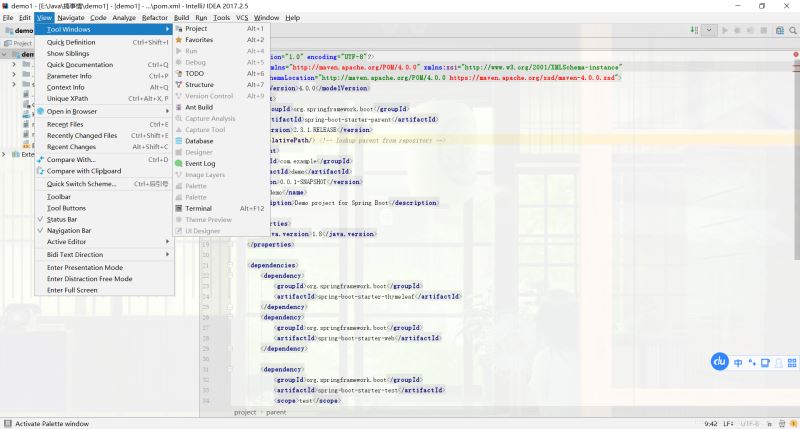Open the Refactor menu
Screen dimensions: 800x429
tap(155, 18)
